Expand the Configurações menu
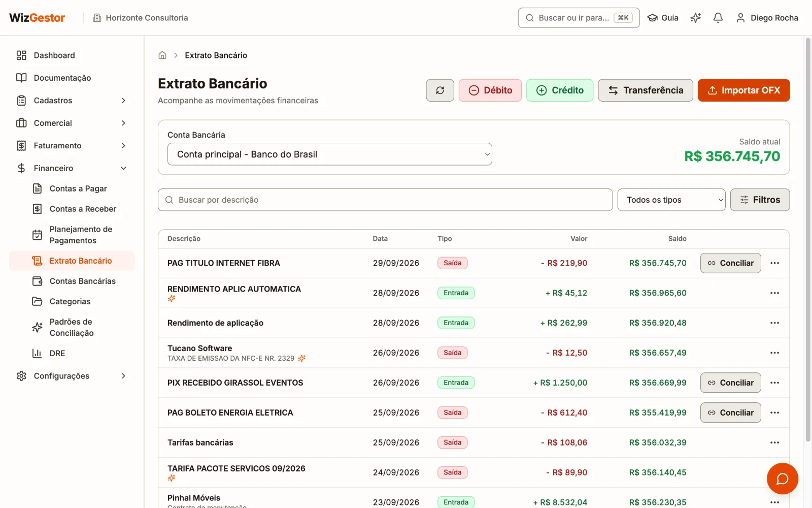The height and width of the screenshot is (508, 812). (x=72, y=376)
